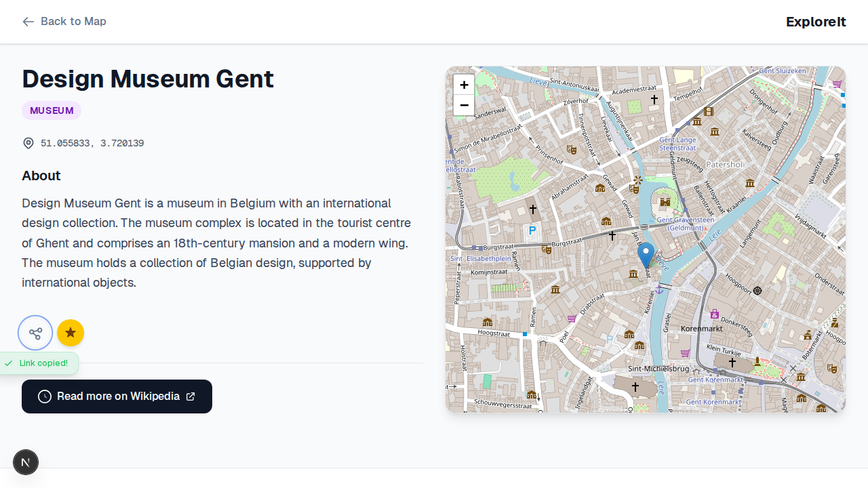
Task: Click the external link icon on Wikipedia button
Action: [191, 396]
